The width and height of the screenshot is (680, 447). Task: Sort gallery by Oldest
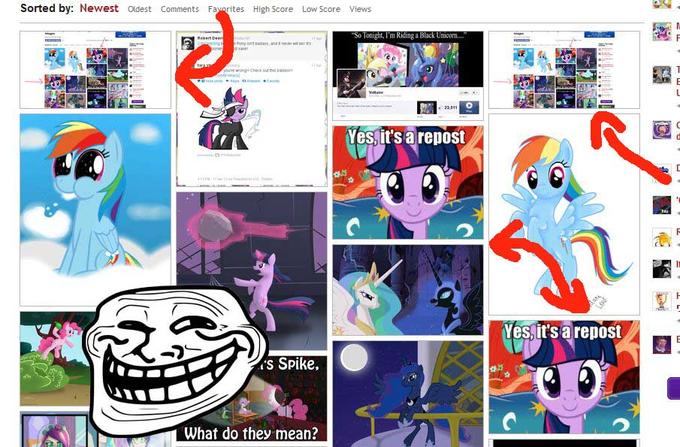tap(139, 9)
